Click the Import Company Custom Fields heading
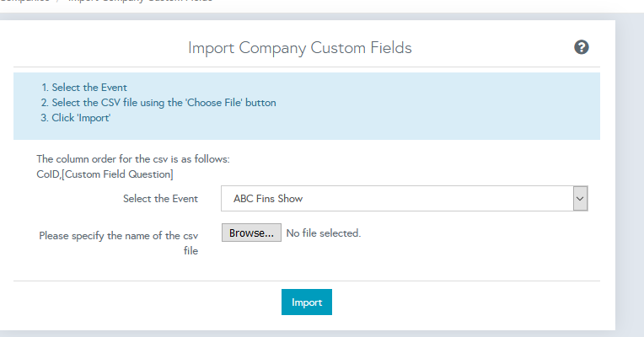This screenshot has width=644, height=337. click(300, 47)
